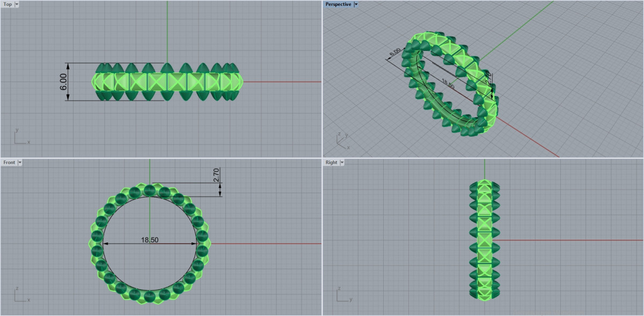
Task: Activate the Top viewport title label
Action: [x=8, y=4]
